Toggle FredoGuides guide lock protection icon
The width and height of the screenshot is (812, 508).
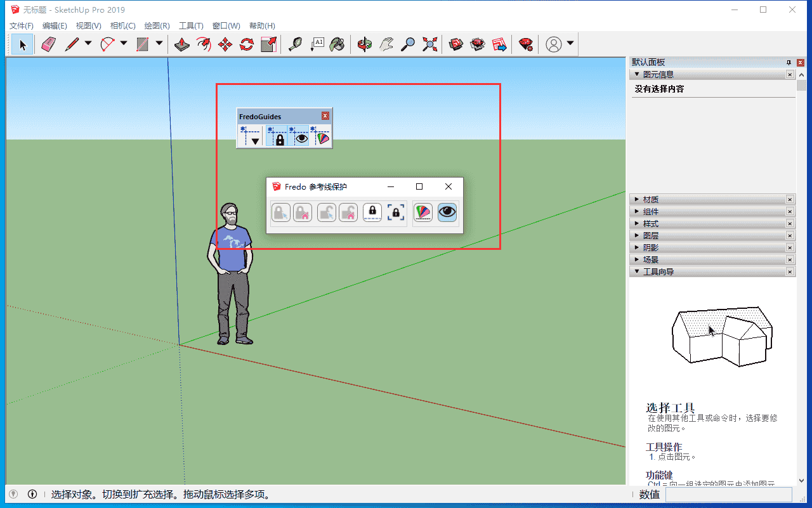[278, 136]
